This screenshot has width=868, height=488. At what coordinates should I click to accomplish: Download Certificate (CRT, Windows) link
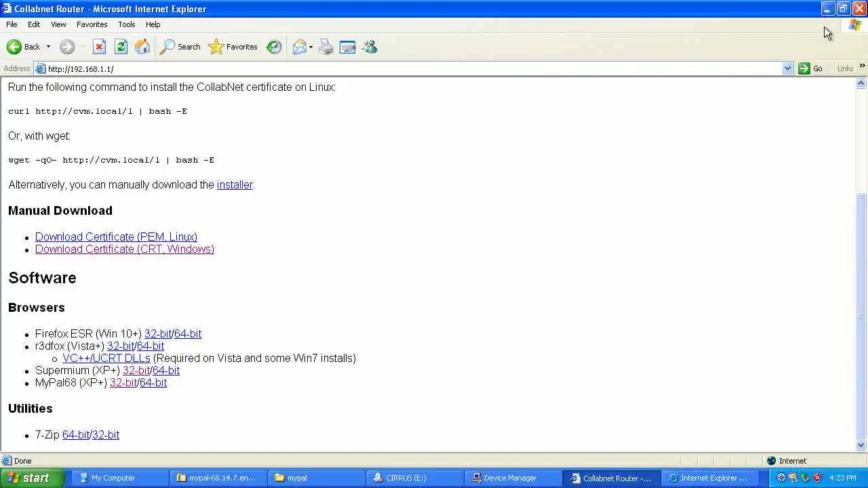[x=125, y=249]
